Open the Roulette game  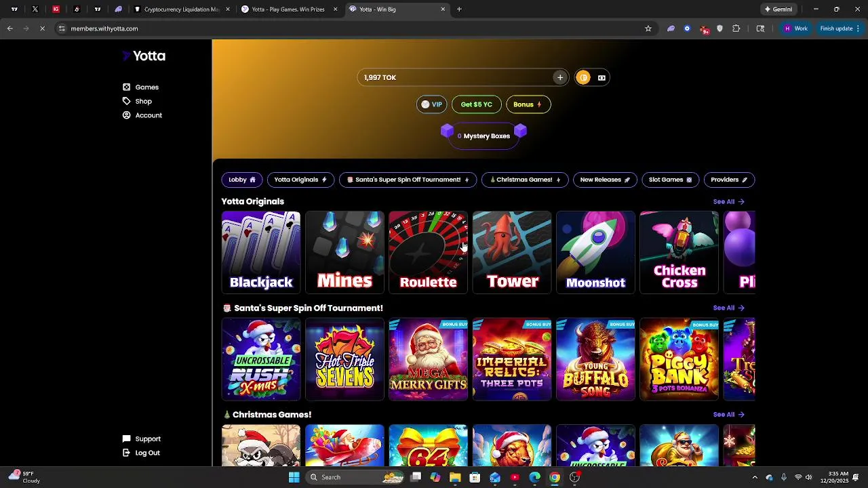click(428, 252)
